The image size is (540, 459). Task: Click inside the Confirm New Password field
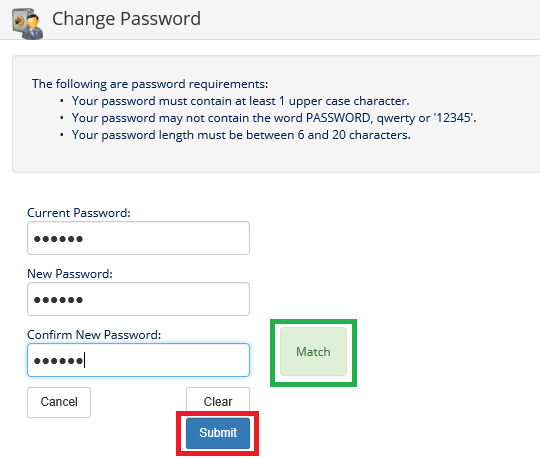pyautogui.click(x=138, y=360)
